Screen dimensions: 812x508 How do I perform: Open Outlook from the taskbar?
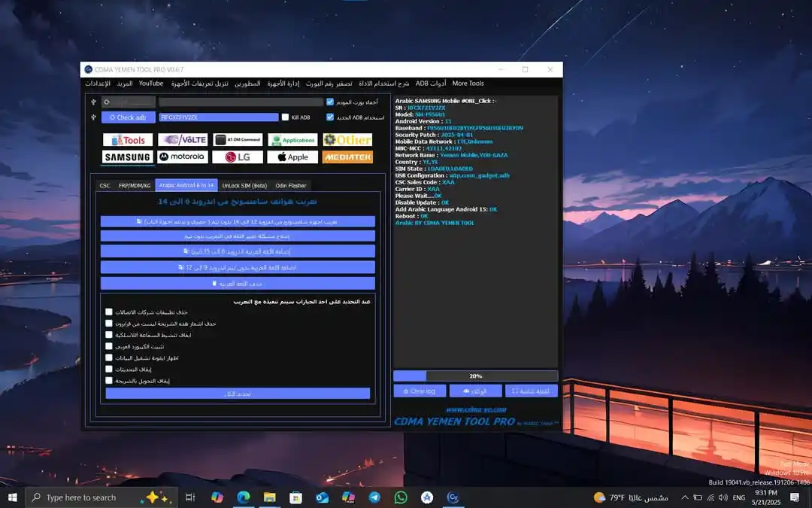pyautogui.click(x=322, y=497)
